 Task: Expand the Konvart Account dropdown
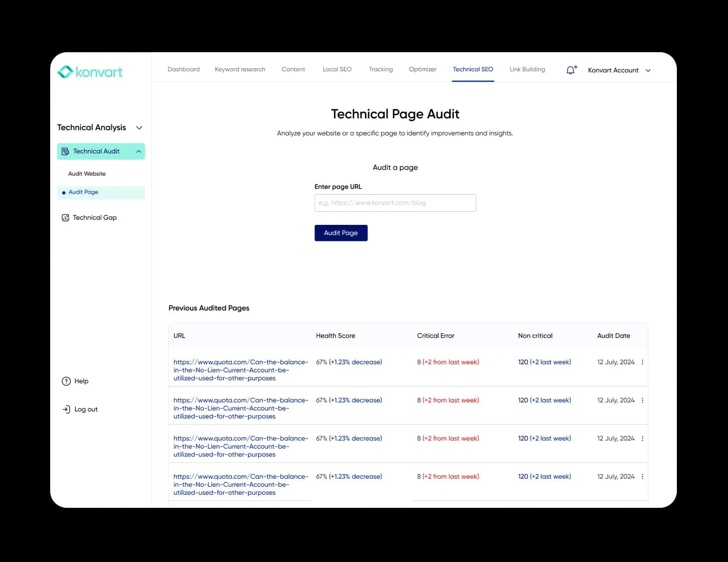[x=648, y=71]
